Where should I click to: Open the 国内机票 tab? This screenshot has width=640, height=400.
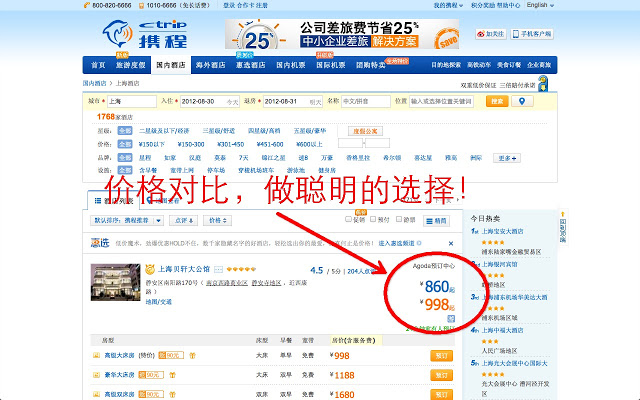(x=291, y=65)
